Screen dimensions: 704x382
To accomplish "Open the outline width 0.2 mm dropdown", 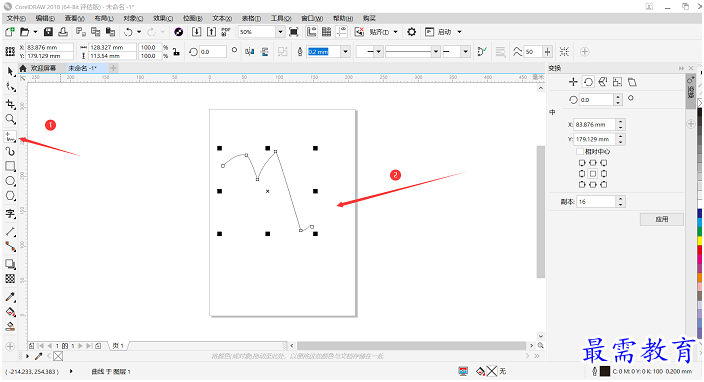I will pyautogui.click(x=345, y=52).
